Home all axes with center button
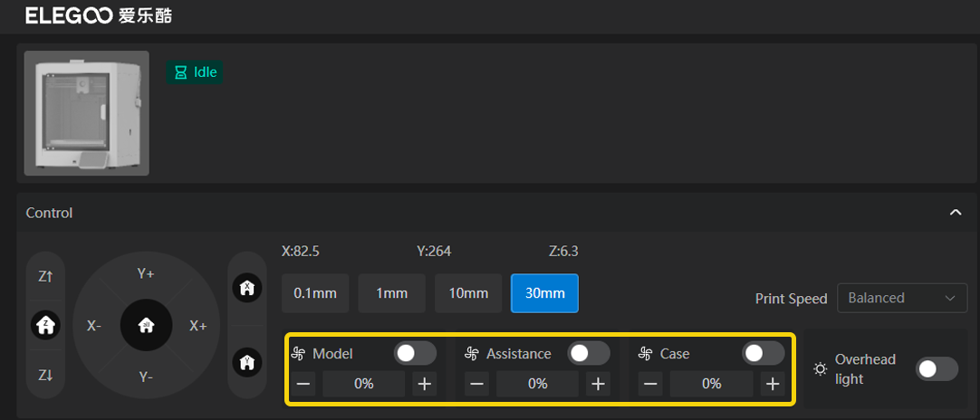The width and height of the screenshot is (980, 420). click(146, 325)
